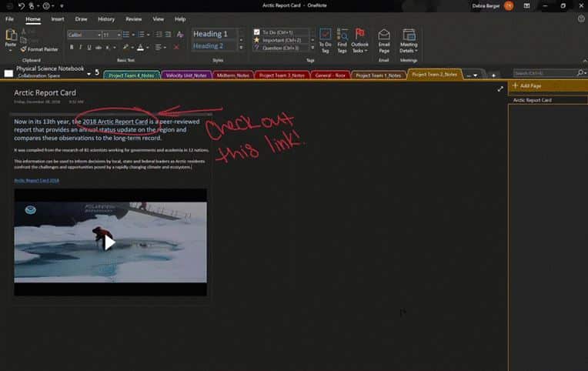This screenshot has height=371, width=588.
Task: Open the Arctic Report Card 2018 link below text
Action: click(x=36, y=180)
